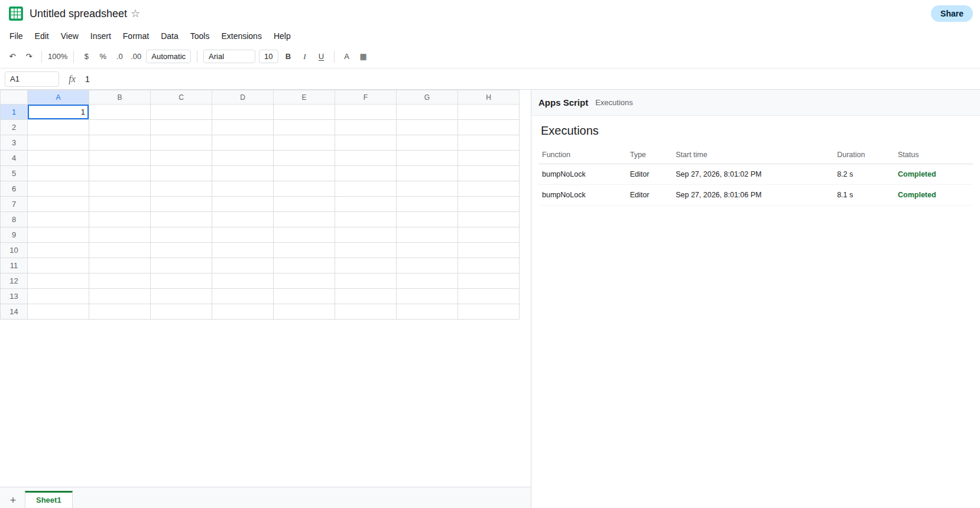This screenshot has width=980, height=508.
Task: Open the File menu
Action: point(16,36)
